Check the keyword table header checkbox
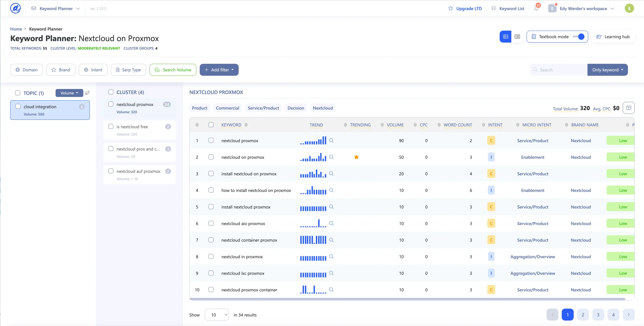 pos(211,125)
